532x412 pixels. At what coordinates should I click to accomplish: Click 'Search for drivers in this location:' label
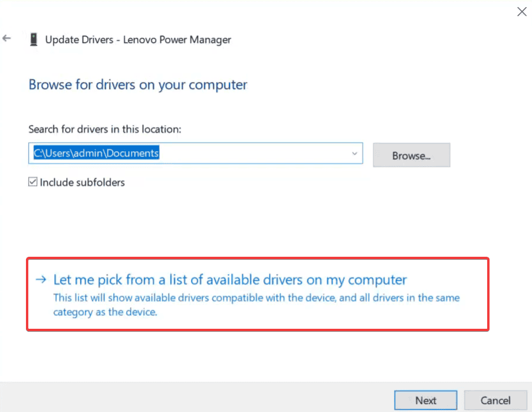click(x=104, y=129)
